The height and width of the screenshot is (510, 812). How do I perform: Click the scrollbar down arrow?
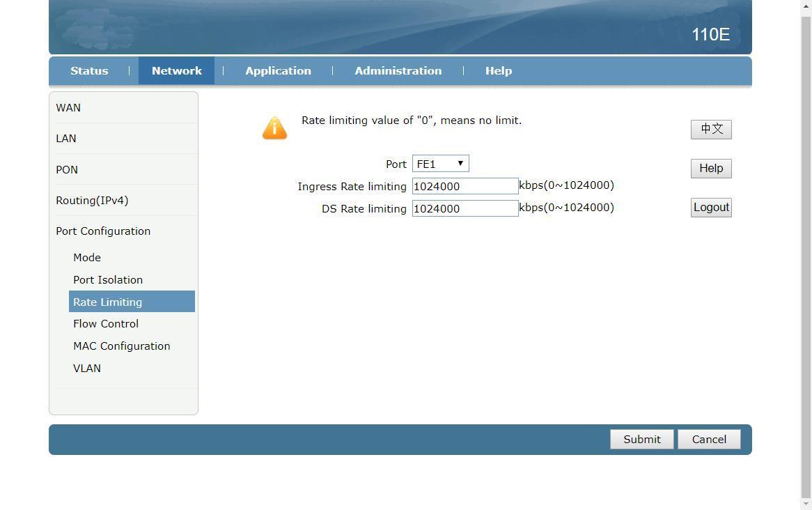[x=806, y=504]
